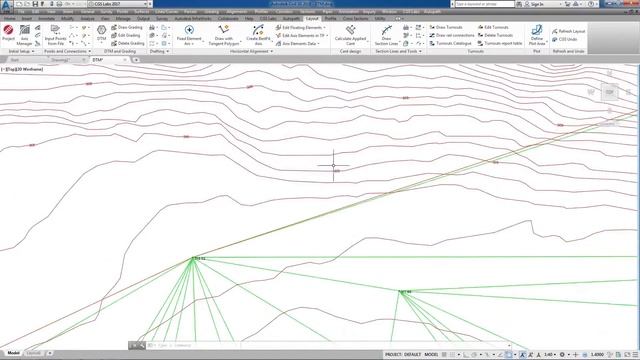
Task: Select the Delete Grading command
Action: click(128, 43)
